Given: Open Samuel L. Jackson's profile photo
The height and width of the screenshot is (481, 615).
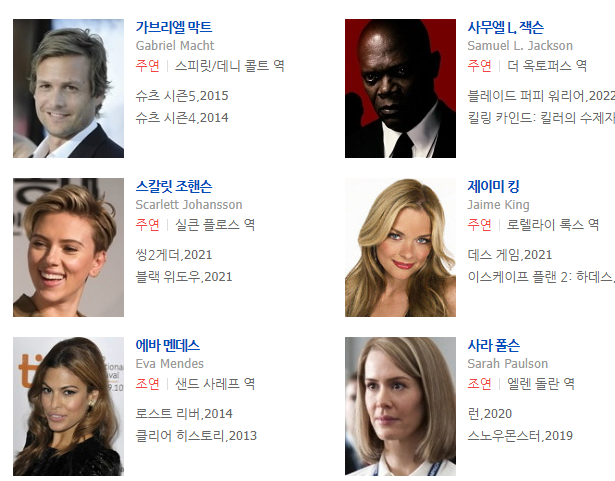Looking at the screenshot, I should pos(400,88).
